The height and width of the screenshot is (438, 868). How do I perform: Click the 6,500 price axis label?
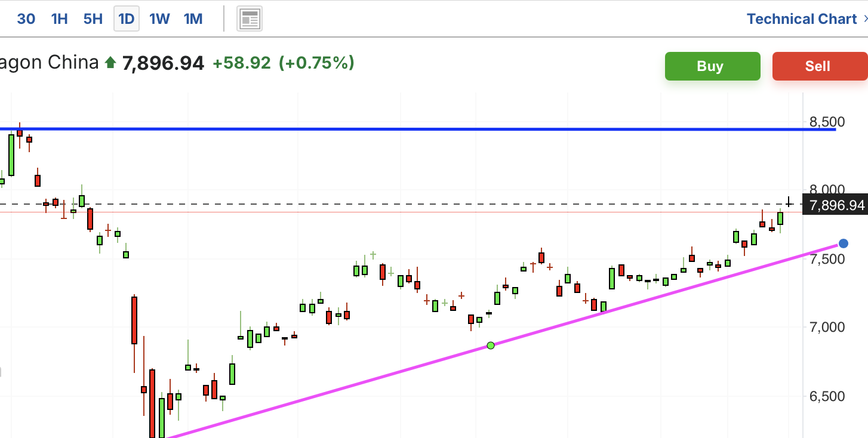826,396
